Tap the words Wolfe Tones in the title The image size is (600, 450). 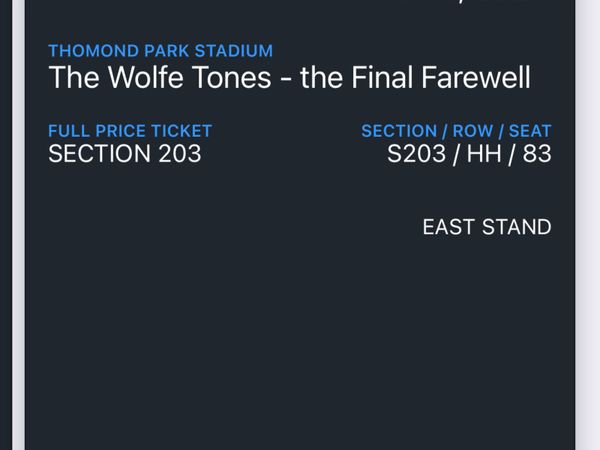pyautogui.click(x=190, y=77)
